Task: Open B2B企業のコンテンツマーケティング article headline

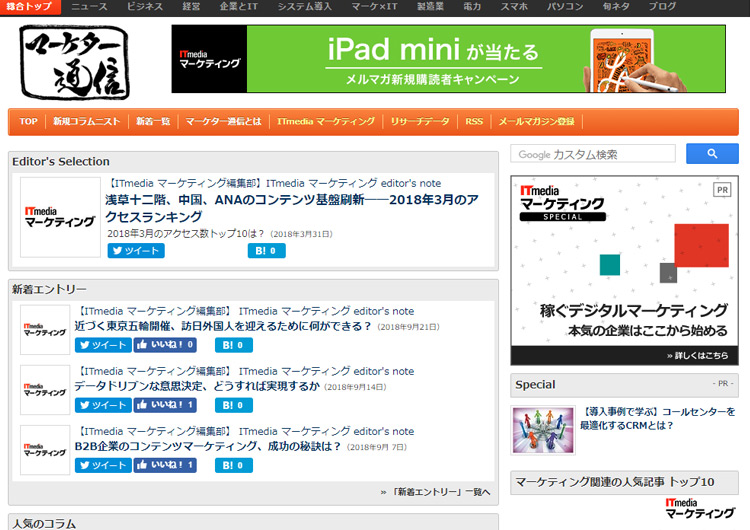Action: (x=208, y=447)
